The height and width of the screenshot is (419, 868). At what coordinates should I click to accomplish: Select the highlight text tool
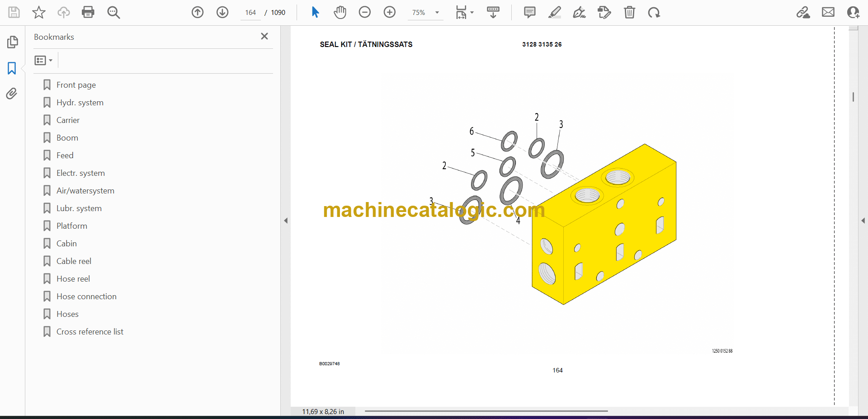tap(554, 12)
